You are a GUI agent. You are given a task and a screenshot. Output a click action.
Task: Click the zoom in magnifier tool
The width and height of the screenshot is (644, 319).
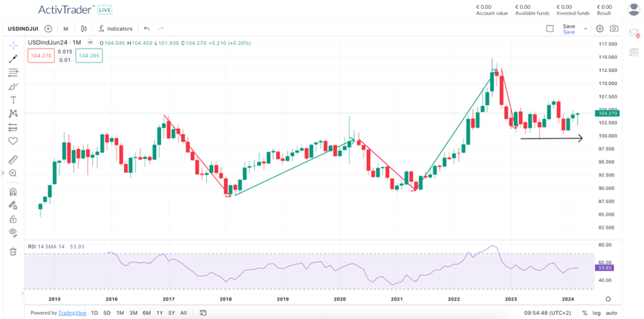point(13,174)
